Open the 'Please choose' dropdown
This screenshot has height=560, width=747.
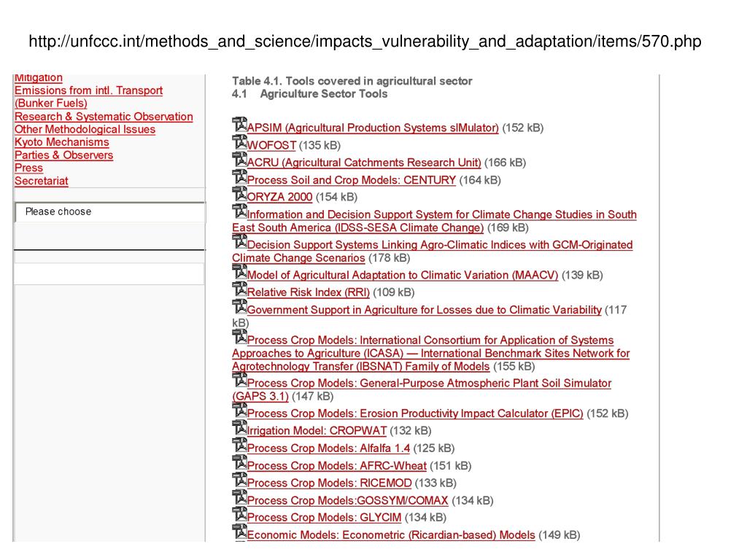point(110,212)
